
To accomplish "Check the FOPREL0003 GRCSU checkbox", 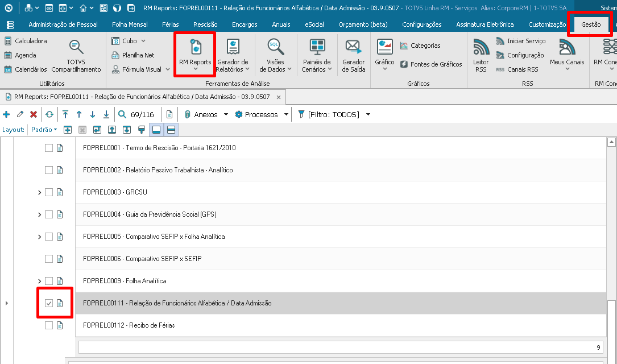I will [49, 192].
